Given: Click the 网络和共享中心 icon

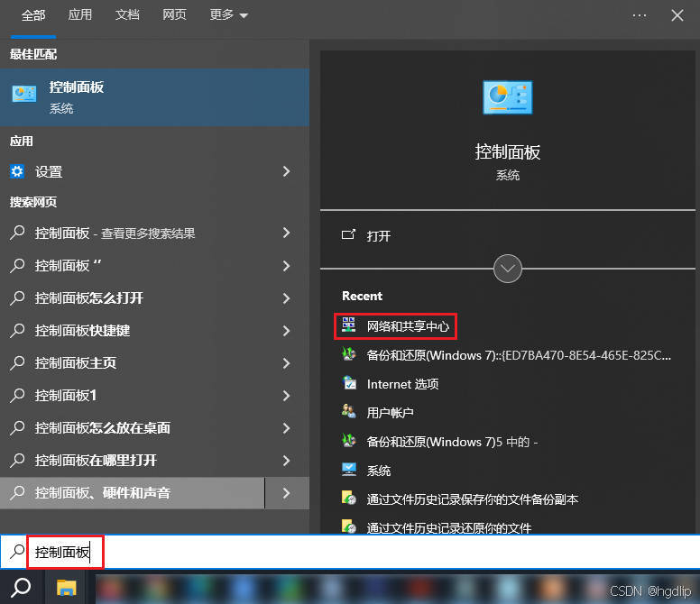Looking at the screenshot, I should (349, 325).
